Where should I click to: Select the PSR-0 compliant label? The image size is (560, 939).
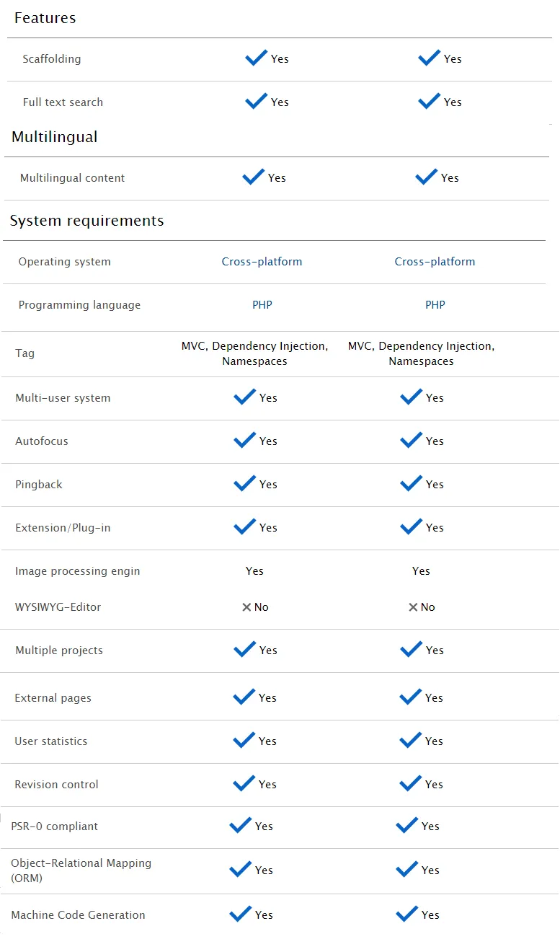coord(54,826)
